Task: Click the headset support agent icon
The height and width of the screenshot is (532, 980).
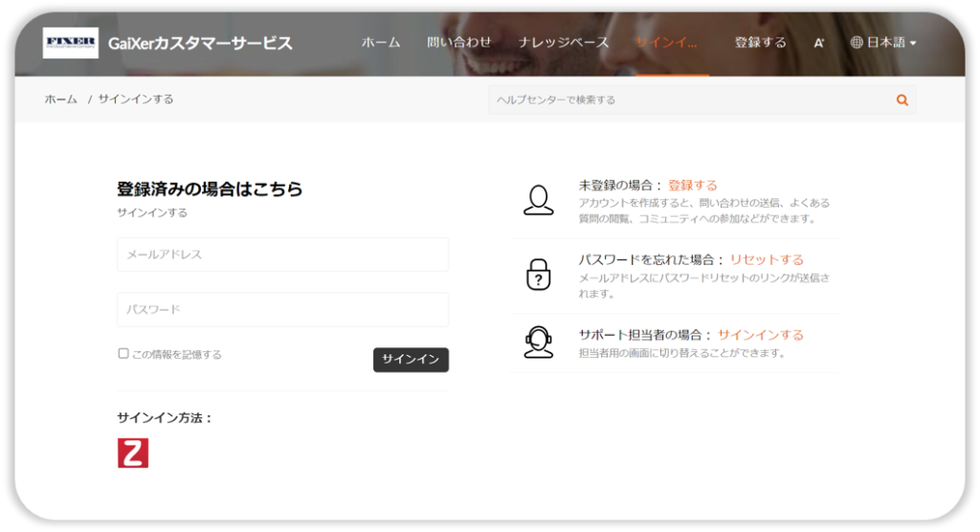Action: 538,342
